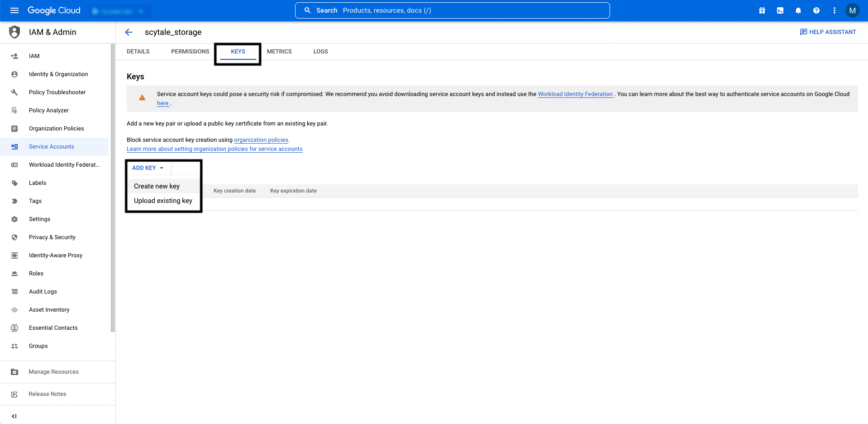Open the project selector dropdown
The height and width of the screenshot is (424, 868).
119,11
